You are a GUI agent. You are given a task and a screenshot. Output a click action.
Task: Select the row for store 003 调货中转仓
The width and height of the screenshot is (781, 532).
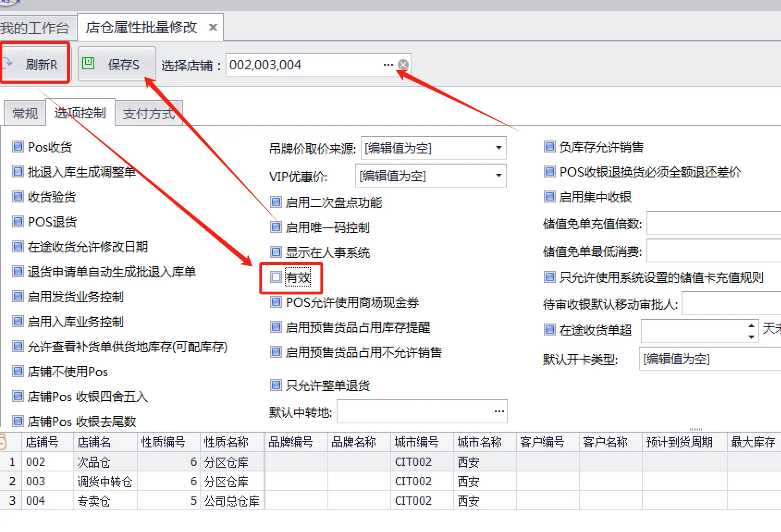click(x=105, y=481)
